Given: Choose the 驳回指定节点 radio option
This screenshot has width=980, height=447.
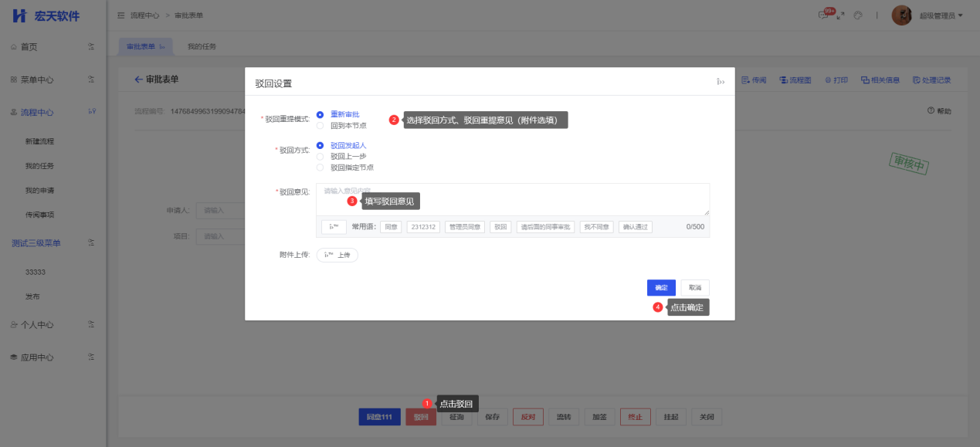Looking at the screenshot, I should [x=320, y=167].
